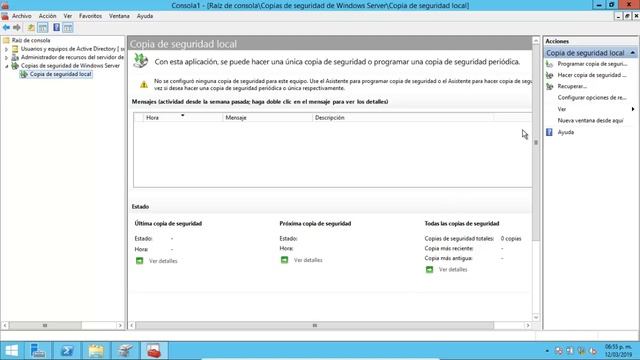Expand Administrador de recursos del servidor node

pos(6,58)
